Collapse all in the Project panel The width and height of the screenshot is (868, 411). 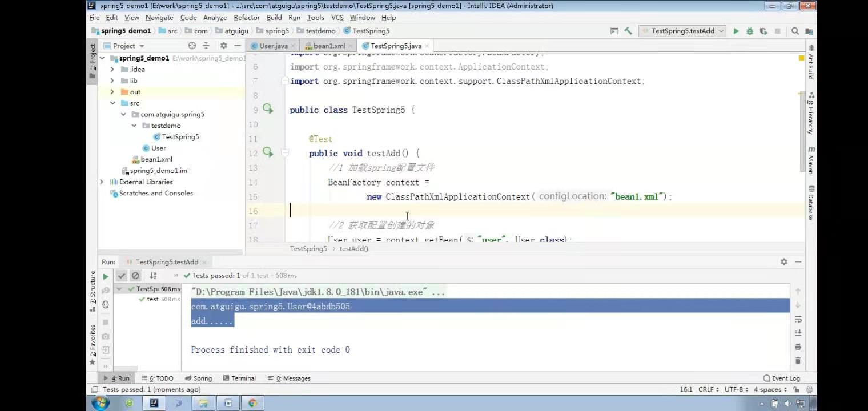click(206, 46)
